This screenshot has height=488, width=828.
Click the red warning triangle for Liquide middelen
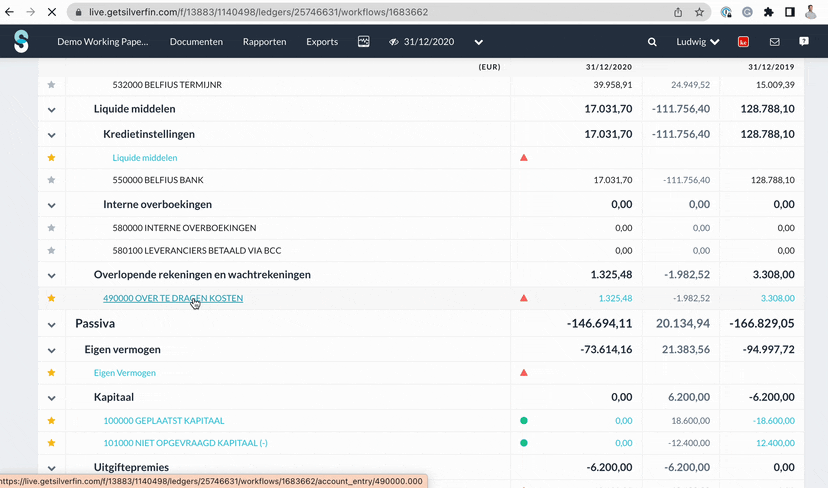524,157
